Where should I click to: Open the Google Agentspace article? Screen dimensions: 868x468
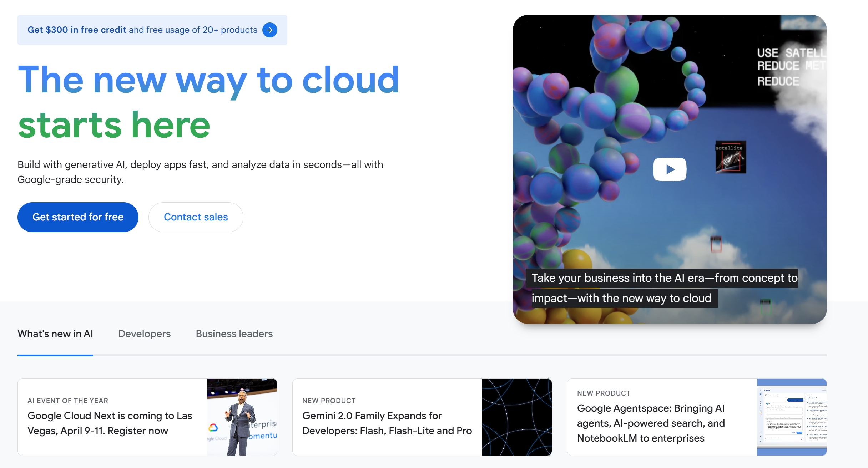point(650,423)
